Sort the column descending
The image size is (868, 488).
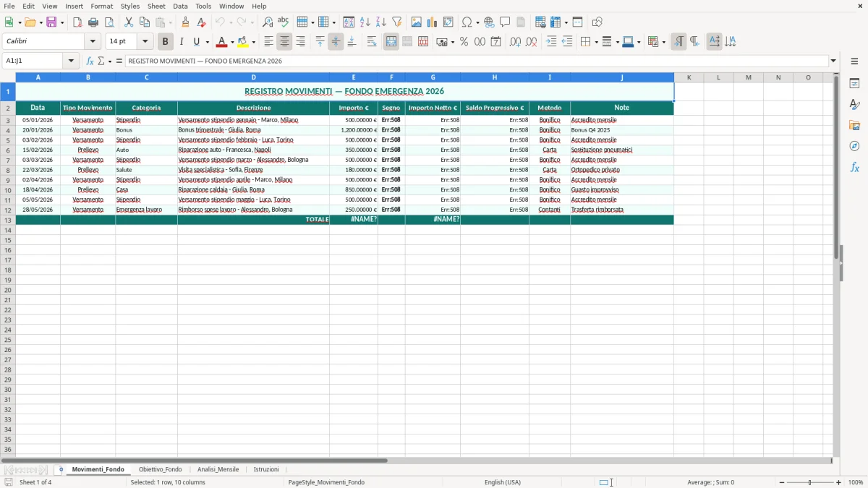tap(380, 22)
